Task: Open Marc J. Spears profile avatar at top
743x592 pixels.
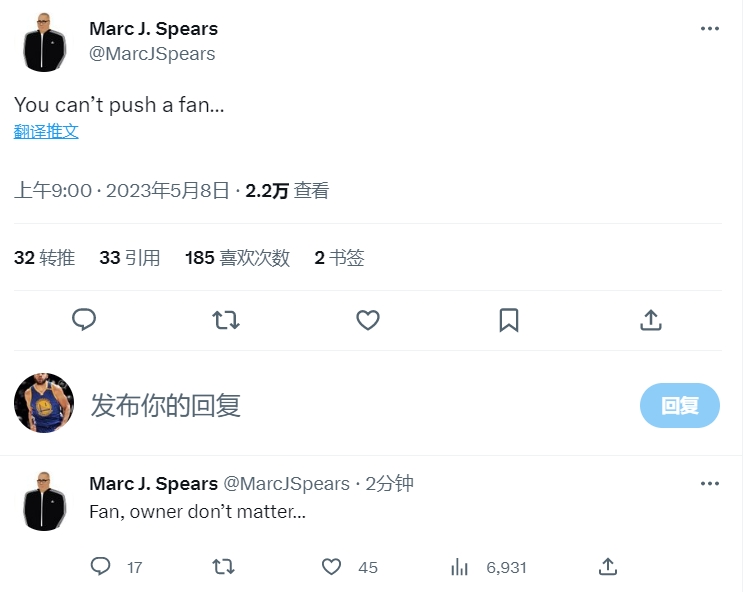Action: (44, 42)
